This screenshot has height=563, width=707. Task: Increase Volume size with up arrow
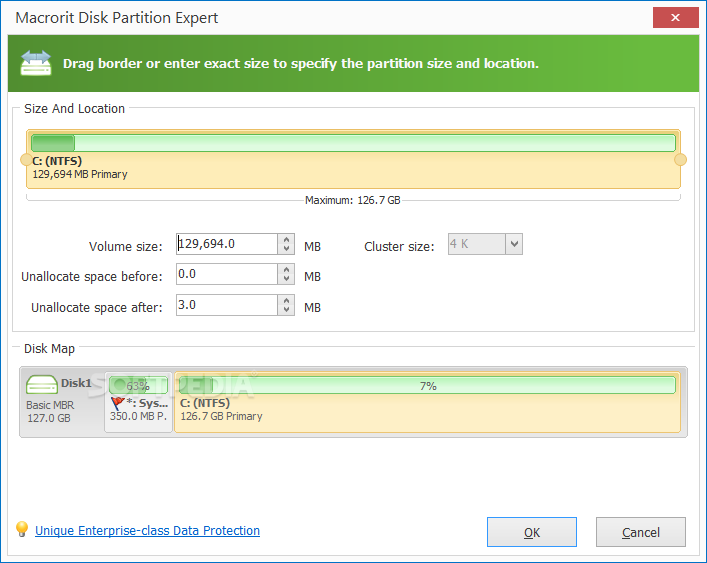click(286, 239)
